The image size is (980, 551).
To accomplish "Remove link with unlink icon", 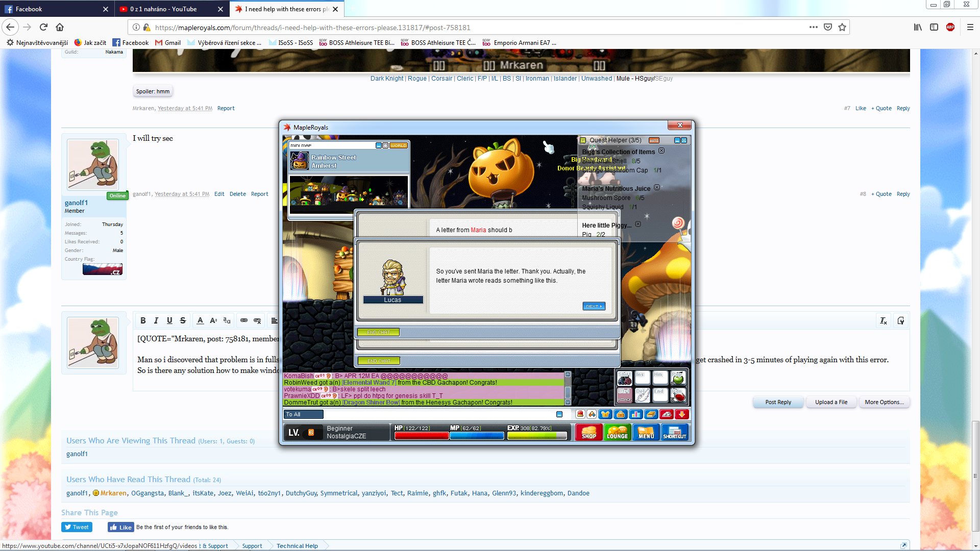I will [257, 320].
